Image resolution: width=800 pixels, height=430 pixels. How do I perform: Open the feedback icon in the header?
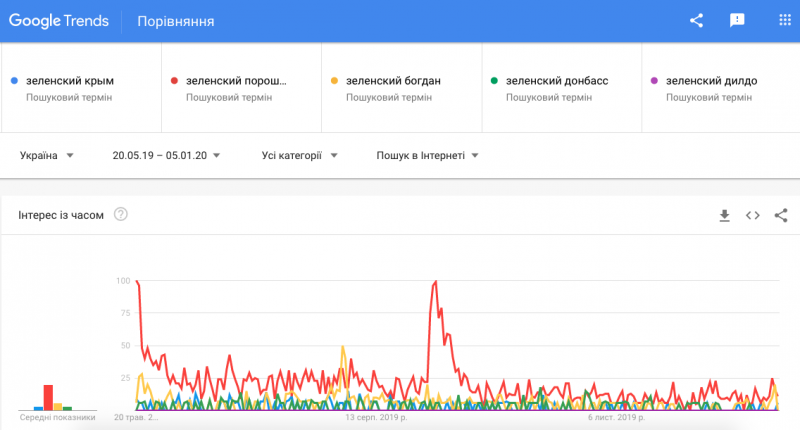click(737, 20)
